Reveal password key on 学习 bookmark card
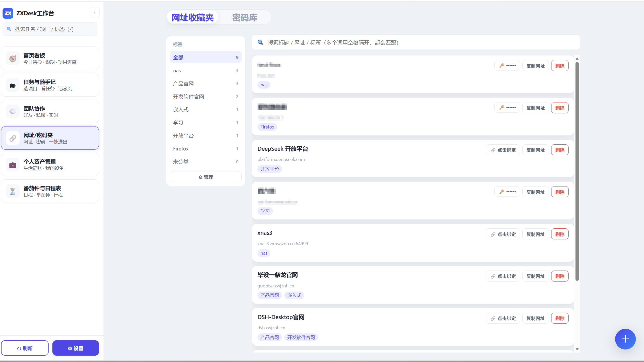 point(507,192)
